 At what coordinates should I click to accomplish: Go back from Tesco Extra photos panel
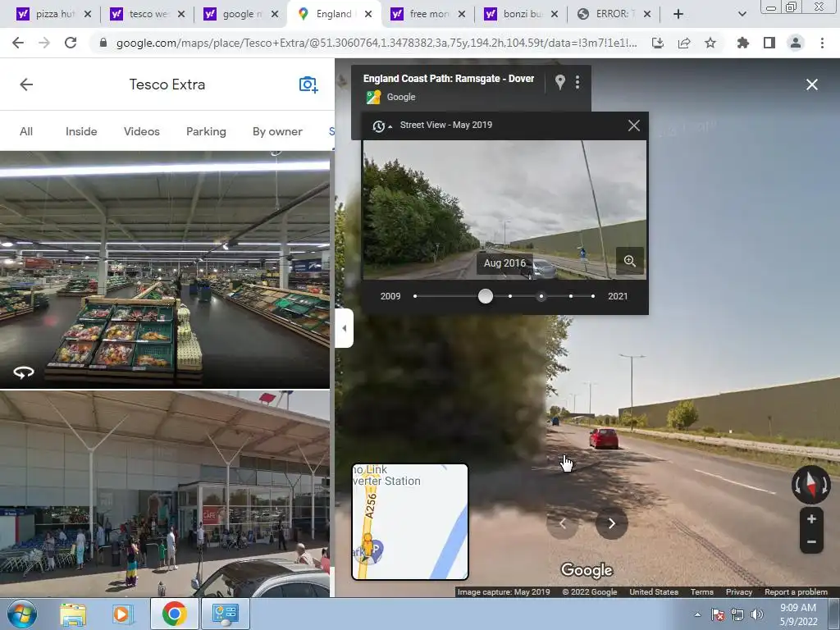(26, 84)
